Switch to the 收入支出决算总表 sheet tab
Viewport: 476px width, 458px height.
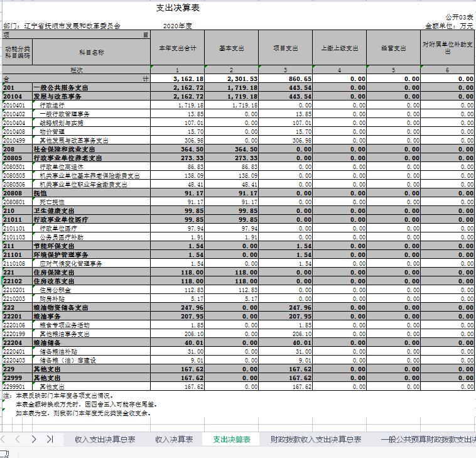click(105, 439)
